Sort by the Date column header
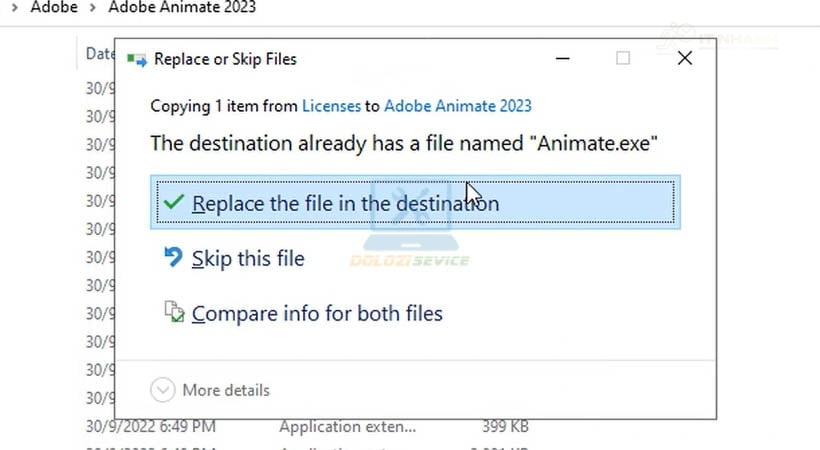This screenshot has height=450, width=820. click(x=100, y=53)
